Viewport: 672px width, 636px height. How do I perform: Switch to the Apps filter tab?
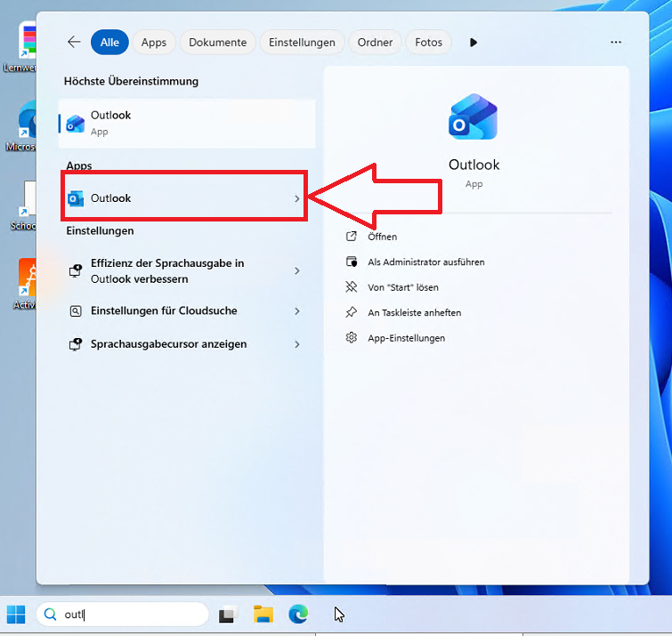(x=154, y=42)
